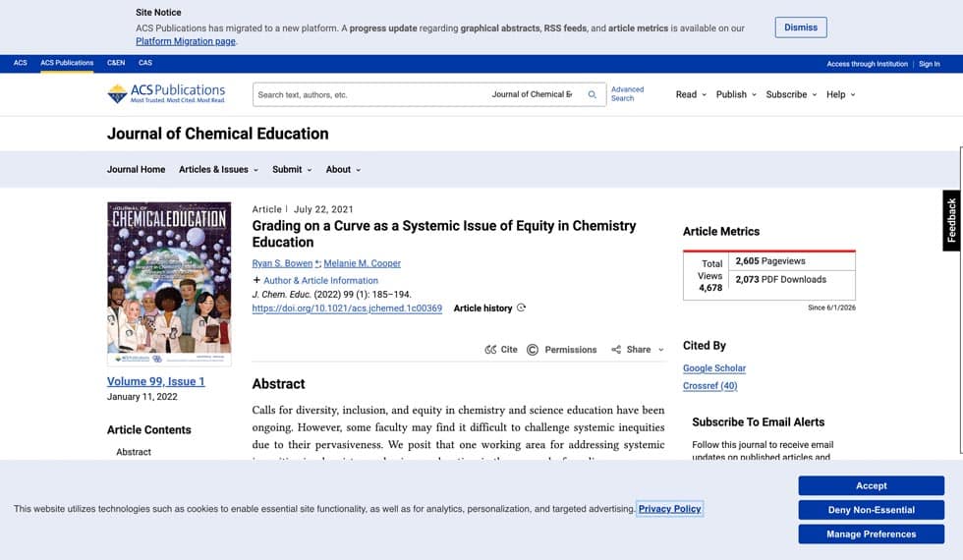Screen dimensions: 963x560
Task: Go to Journal Home tab
Action: (x=136, y=169)
